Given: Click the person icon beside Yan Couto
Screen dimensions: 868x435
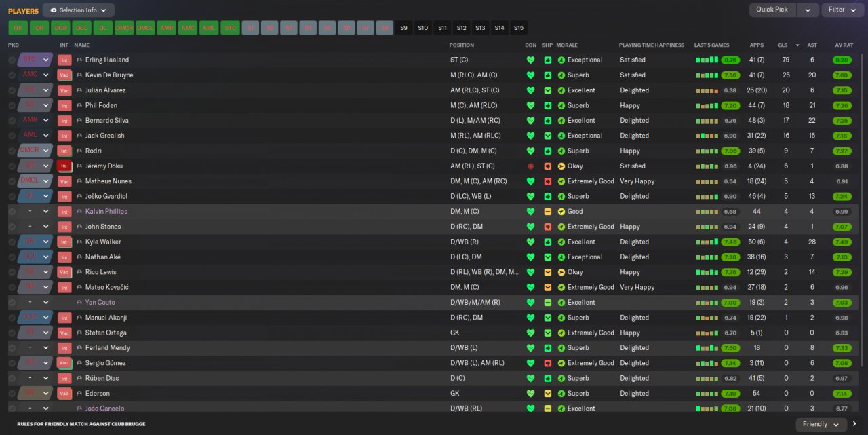Looking at the screenshot, I should click(79, 303).
